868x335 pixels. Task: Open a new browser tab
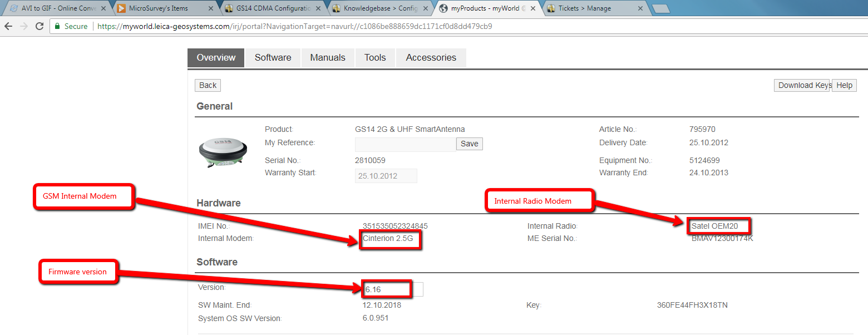pyautogui.click(x=660, y=8)
